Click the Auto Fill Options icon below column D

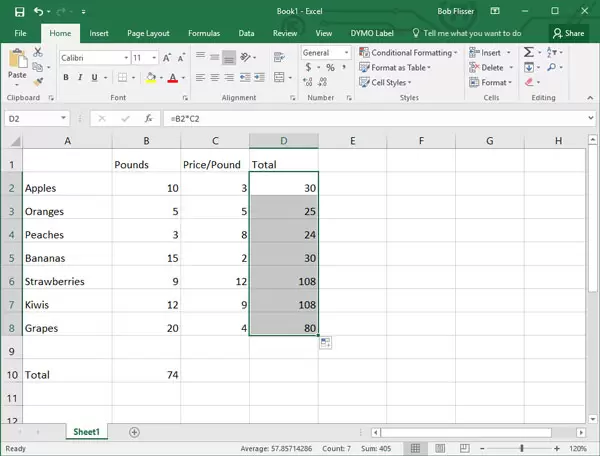[326, 343]
